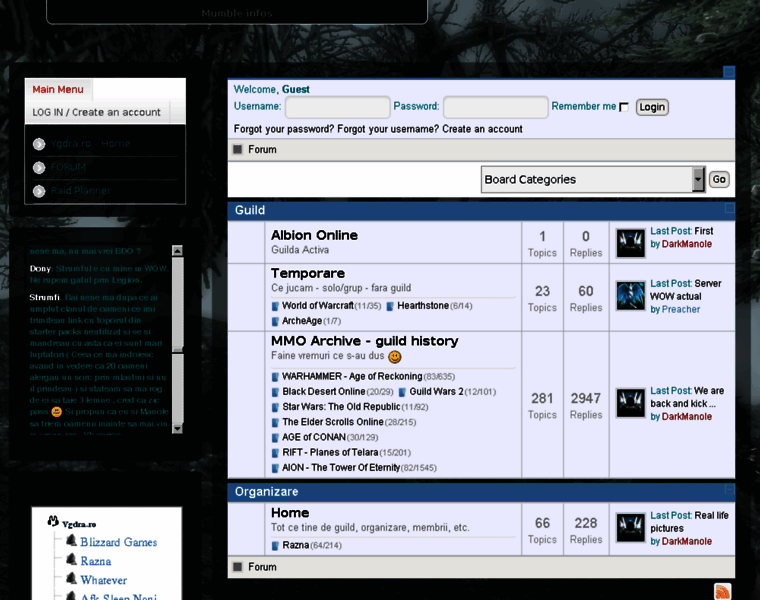Click the FORUM menu bullet icon

point(39,168)
